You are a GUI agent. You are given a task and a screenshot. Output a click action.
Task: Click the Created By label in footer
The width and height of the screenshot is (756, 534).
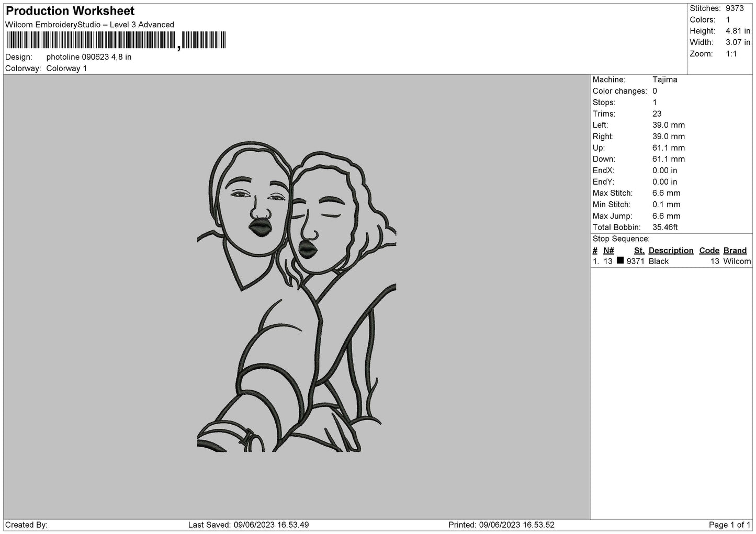click(x=26, y=525)
